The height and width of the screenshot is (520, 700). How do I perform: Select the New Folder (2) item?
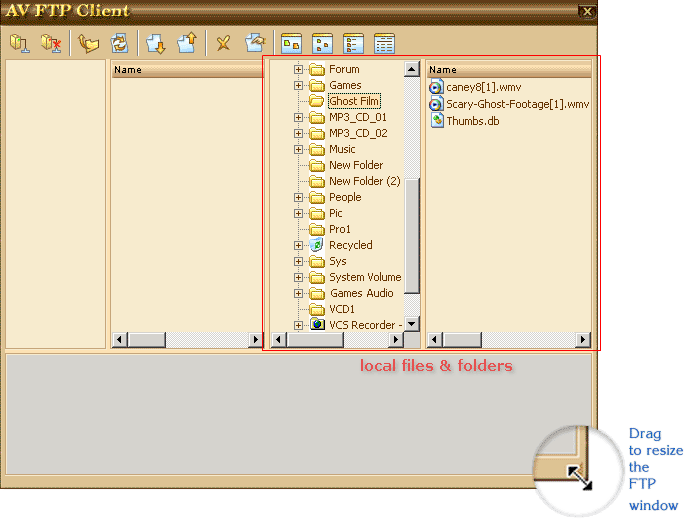(x=365, y=181)
